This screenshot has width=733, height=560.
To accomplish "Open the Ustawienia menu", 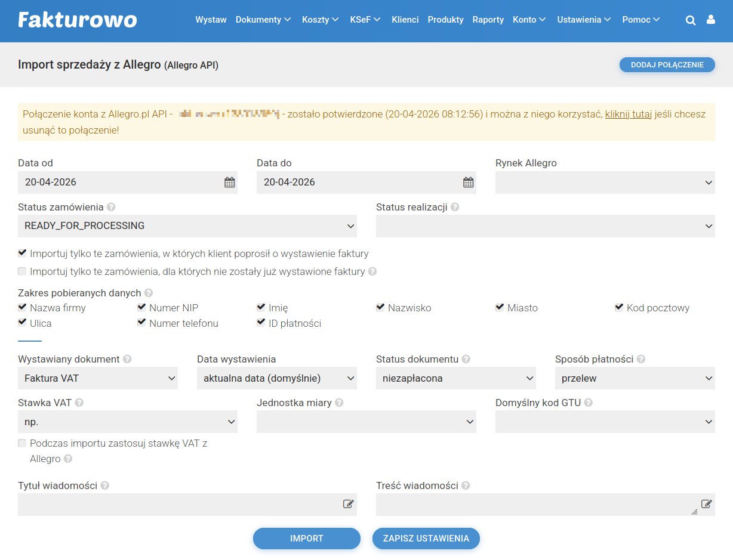I will point(583,19).
